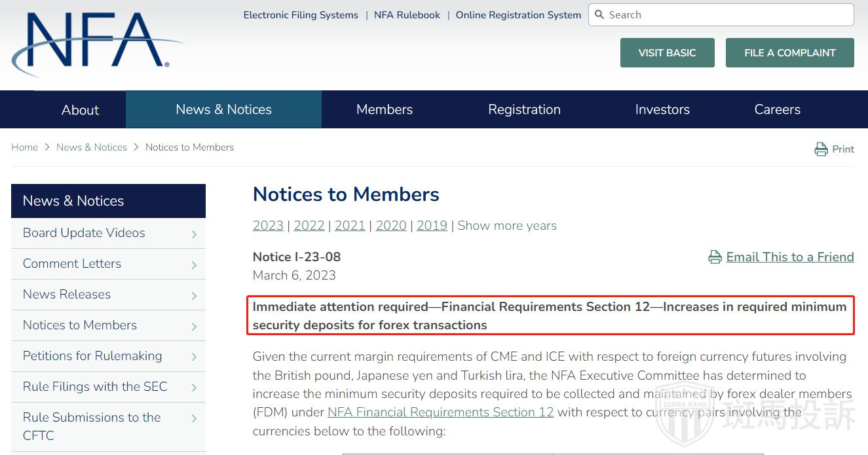Click the Rule Filings with the SEC chevron
This screenshot has width=868, height=455.
coord(194,388)
